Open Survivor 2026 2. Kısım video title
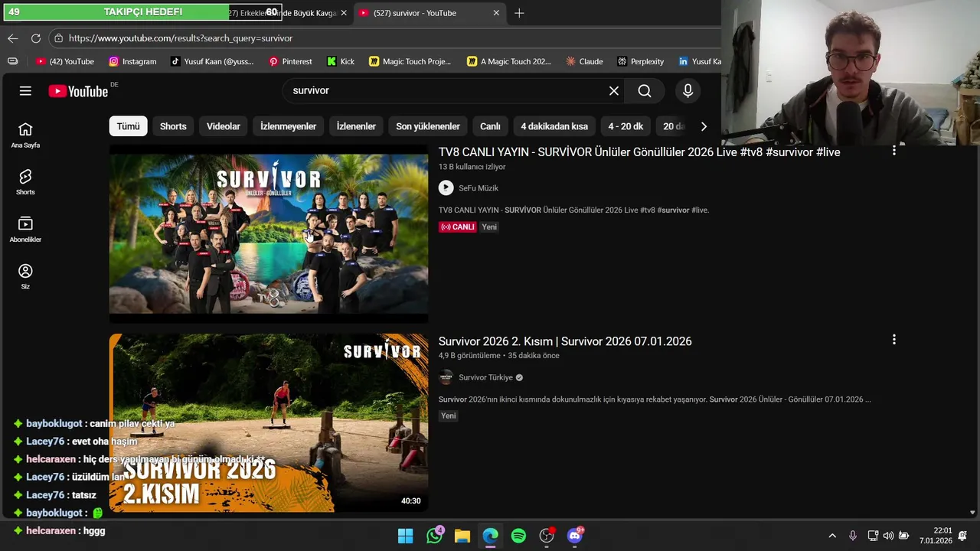The height and width of the screenshot is (551, 980). (565, 341)
